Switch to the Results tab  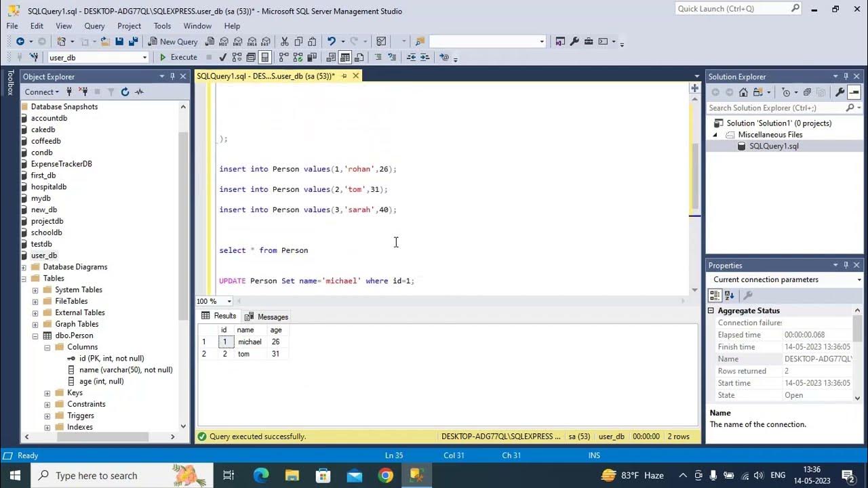tap(218, 316)
